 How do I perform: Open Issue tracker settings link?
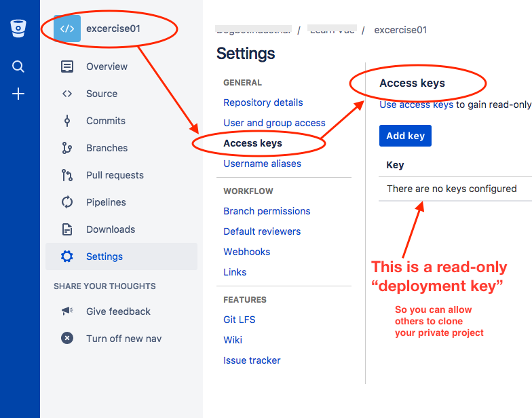[252, 360]
